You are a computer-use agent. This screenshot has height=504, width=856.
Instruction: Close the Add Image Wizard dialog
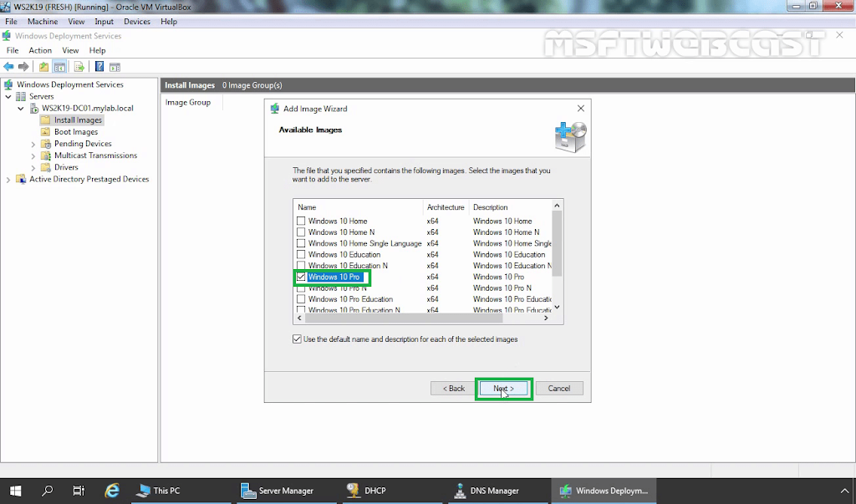coord(581,109)
